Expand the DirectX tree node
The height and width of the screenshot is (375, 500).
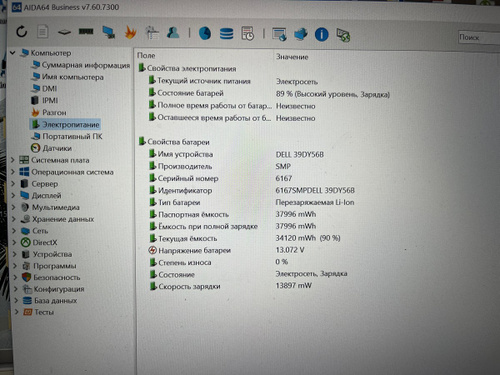(x=15, y=242)
